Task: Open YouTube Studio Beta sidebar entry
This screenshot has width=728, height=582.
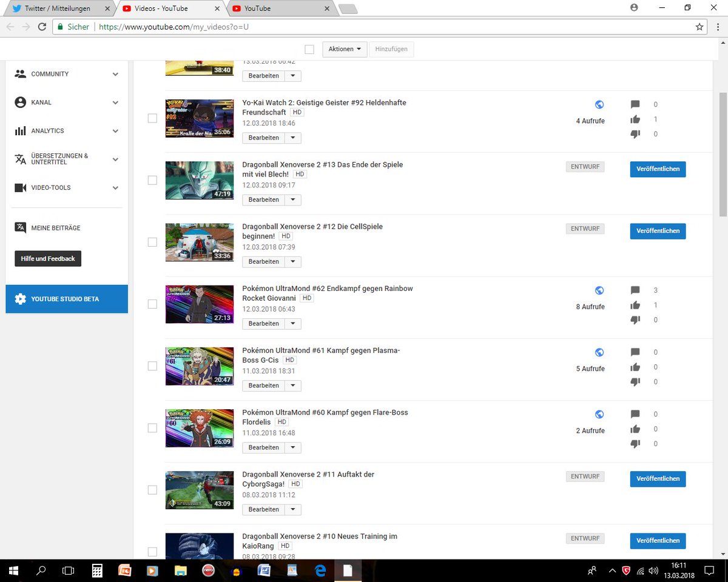Action: (x=67, y=299)
